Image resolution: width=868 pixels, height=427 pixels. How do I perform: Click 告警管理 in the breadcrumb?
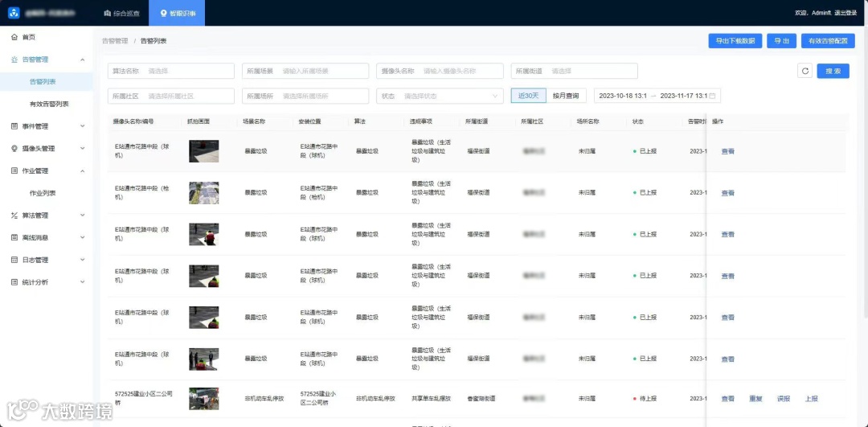(115, 41)
